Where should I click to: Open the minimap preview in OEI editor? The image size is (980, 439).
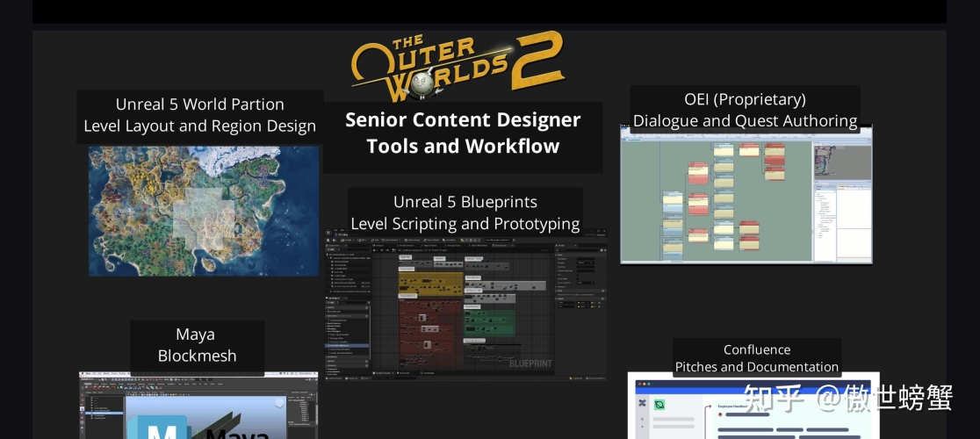[842, 162]
